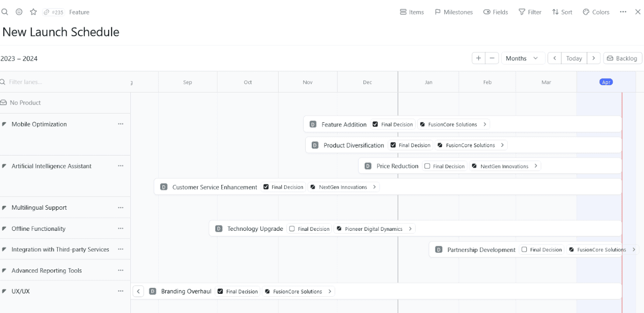
Task: Click the search magnifier icon
Action: (5, 12)
